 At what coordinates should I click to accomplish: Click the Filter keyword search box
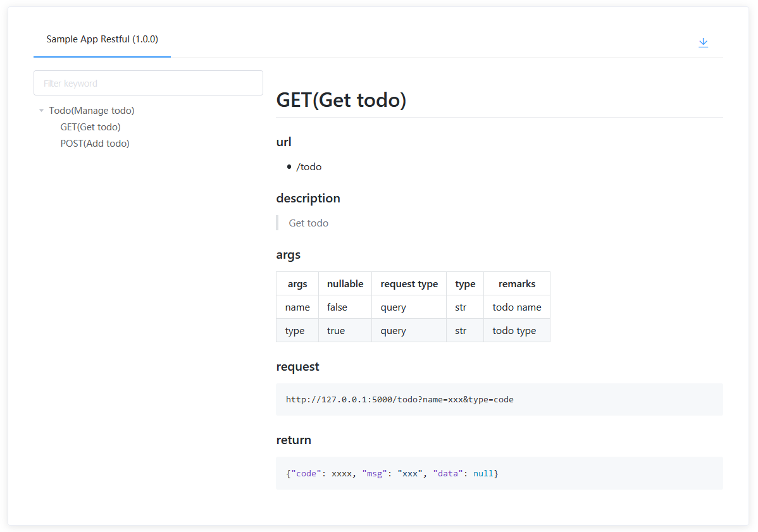click(148, 83)
